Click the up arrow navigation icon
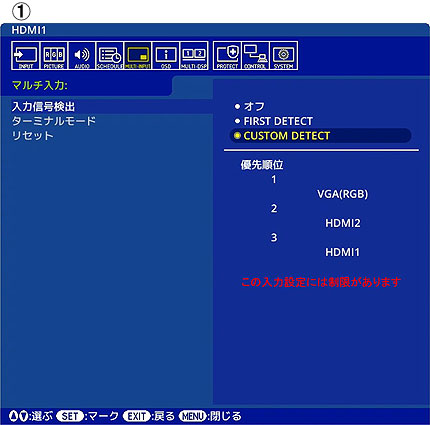The width and height of the screenshot is (430, 425). 14,416
